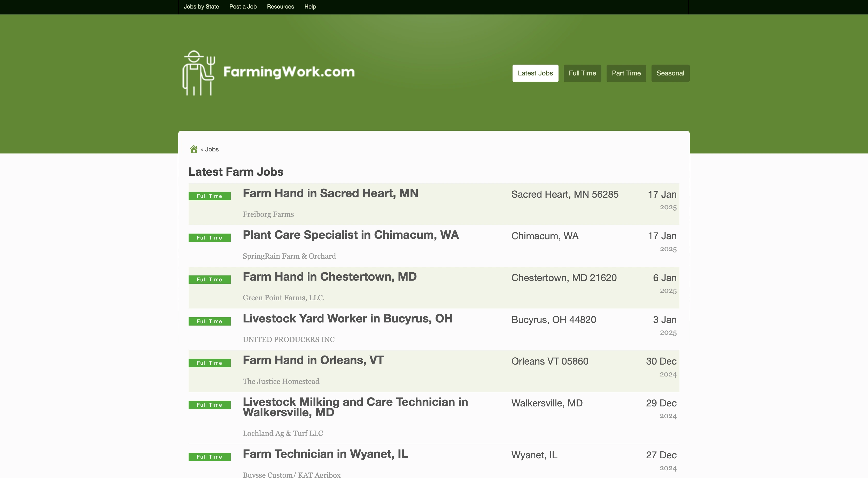Select the Latest Jobs tab
This screenshot has width=868, height=478.
(x=535, y=73)
